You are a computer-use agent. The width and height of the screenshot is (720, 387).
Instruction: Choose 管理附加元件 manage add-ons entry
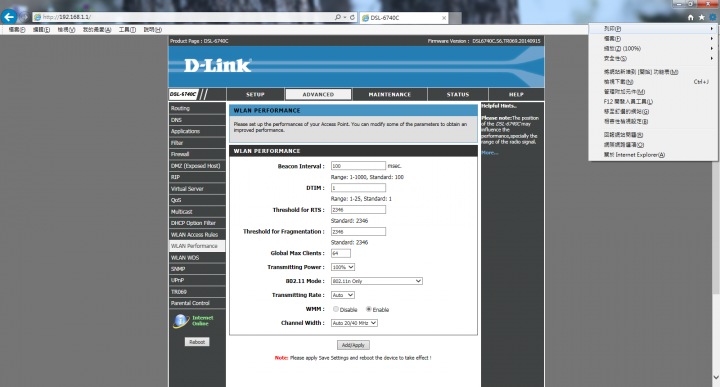click(x=653, y=92)
